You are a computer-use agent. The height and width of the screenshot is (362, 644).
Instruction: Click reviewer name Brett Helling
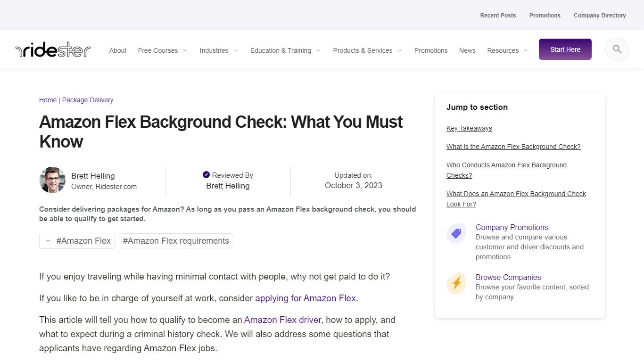tap(228, 186)
